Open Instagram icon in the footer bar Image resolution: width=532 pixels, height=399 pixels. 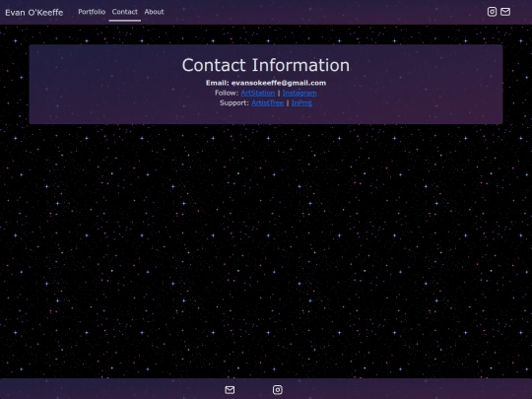click(x=278, y=390)
